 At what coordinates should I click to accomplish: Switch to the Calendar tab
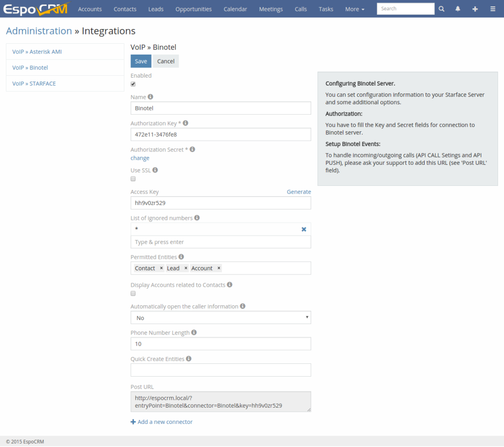[235, 9]
